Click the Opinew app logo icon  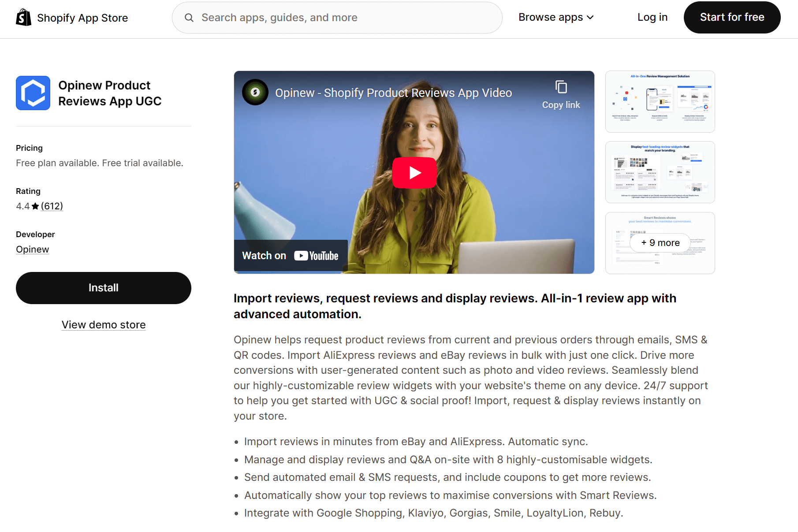tap(33, 93)
